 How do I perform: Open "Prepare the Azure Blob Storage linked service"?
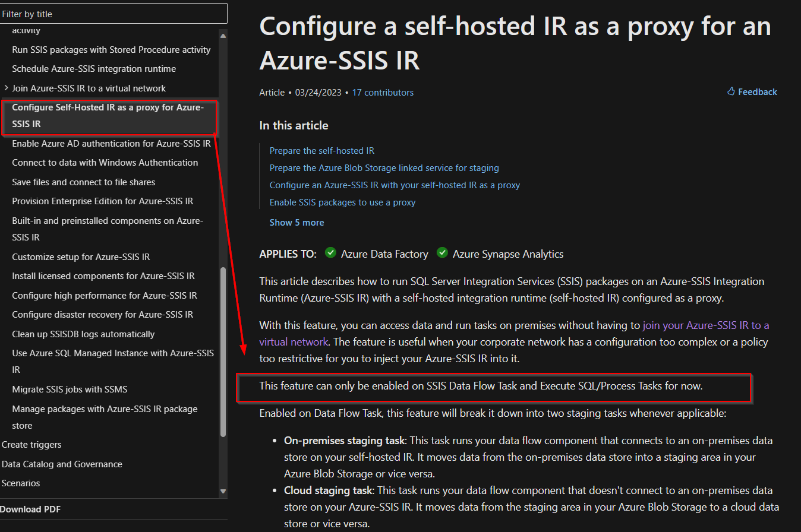[384, 167]
